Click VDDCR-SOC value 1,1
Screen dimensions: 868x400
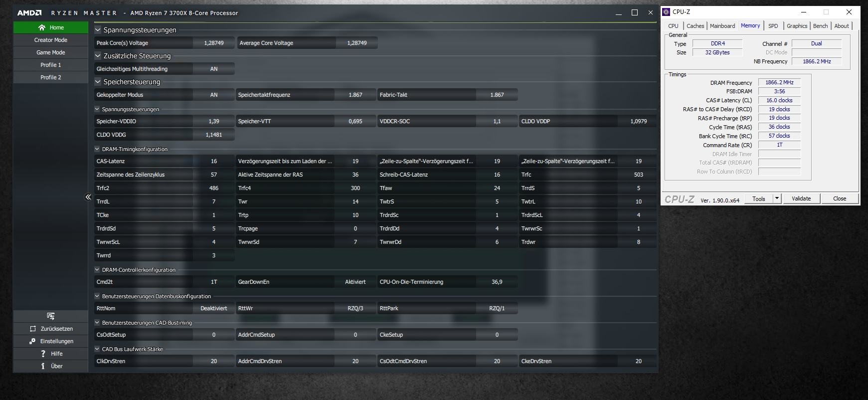pos(497,121)
